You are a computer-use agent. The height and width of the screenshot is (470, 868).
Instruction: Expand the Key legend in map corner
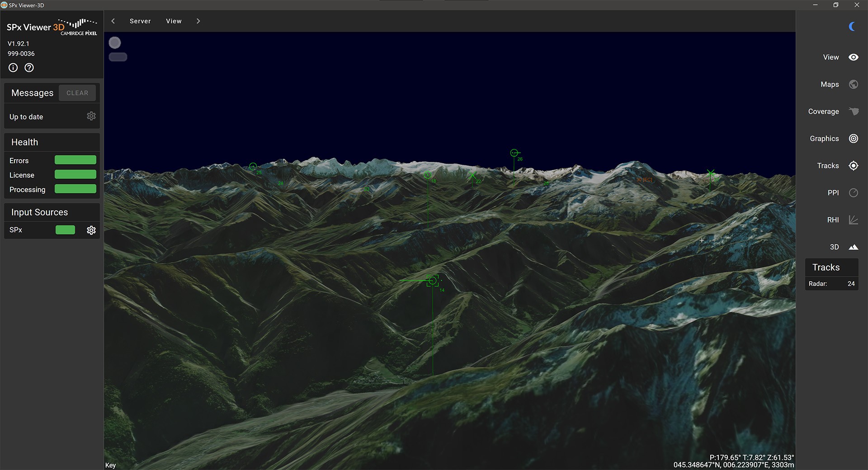[x=111, y=465]
